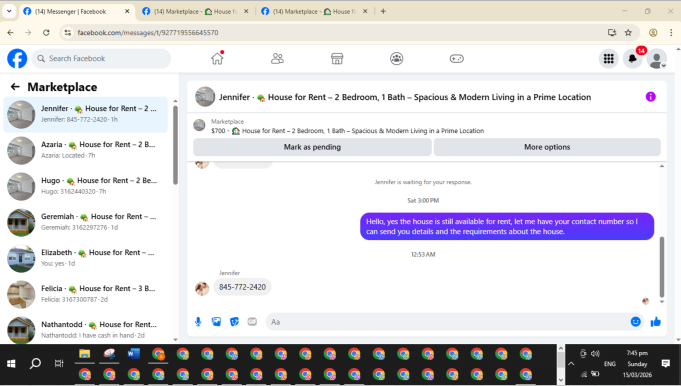Image resolution: width=681 pixels, height=386 pixels.
Task: View site information icon in address bar
Action: pos(67,33)
